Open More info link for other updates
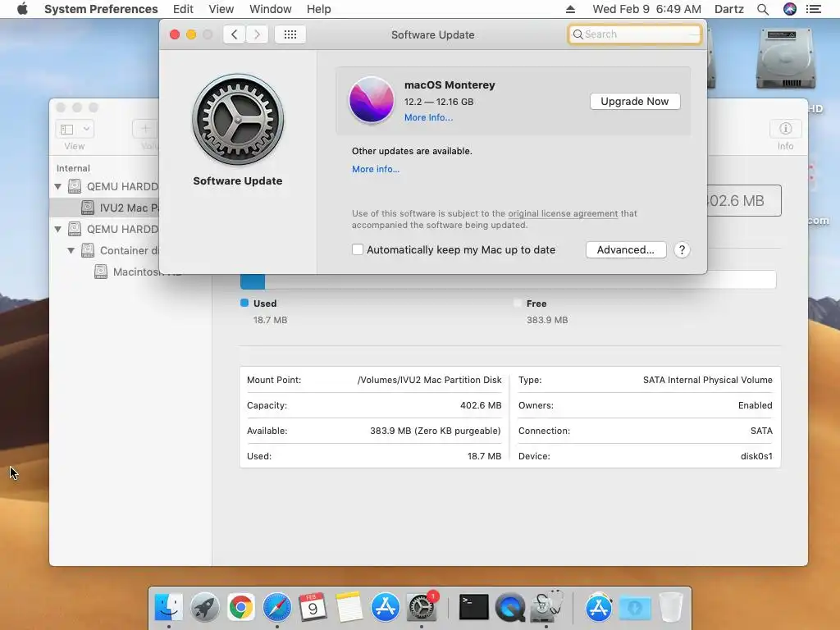840x630 pixels. pos(376,169)
